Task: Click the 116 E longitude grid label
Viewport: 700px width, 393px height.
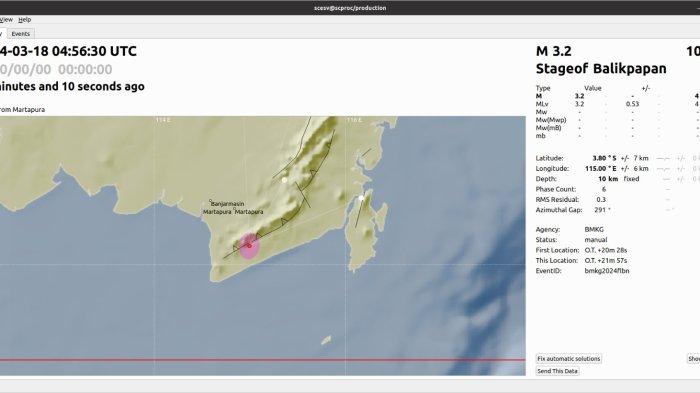Action: tap(354, 120)
